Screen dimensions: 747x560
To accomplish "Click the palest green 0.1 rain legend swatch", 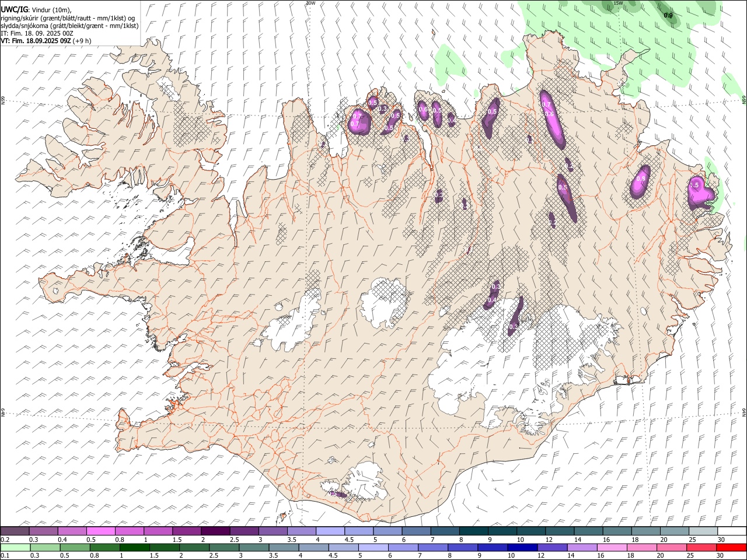I will click(15, 548).
